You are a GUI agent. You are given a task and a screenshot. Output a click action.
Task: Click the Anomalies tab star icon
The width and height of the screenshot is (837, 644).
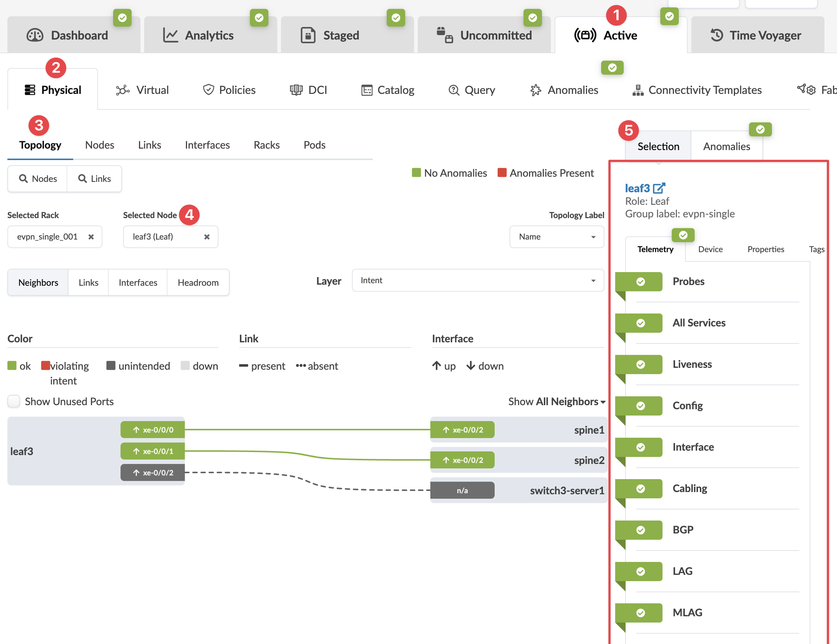[x=535, y=90]
